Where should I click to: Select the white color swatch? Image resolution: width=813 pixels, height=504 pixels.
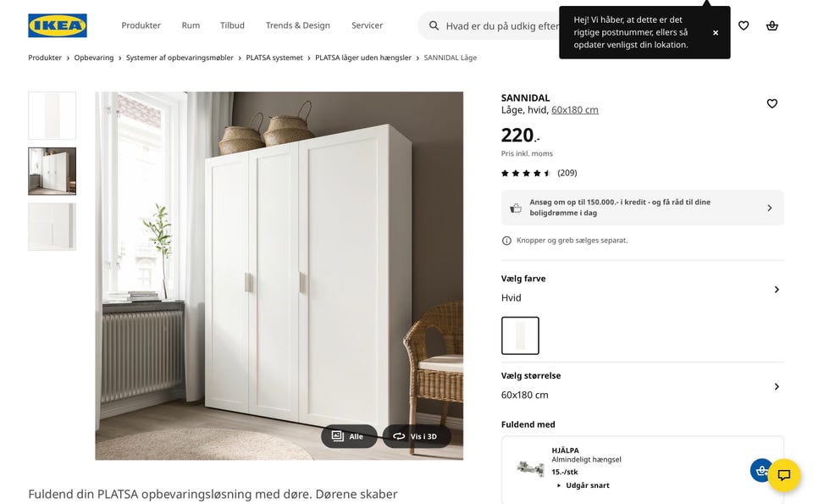pyautogui.click(x=520, y=335)
